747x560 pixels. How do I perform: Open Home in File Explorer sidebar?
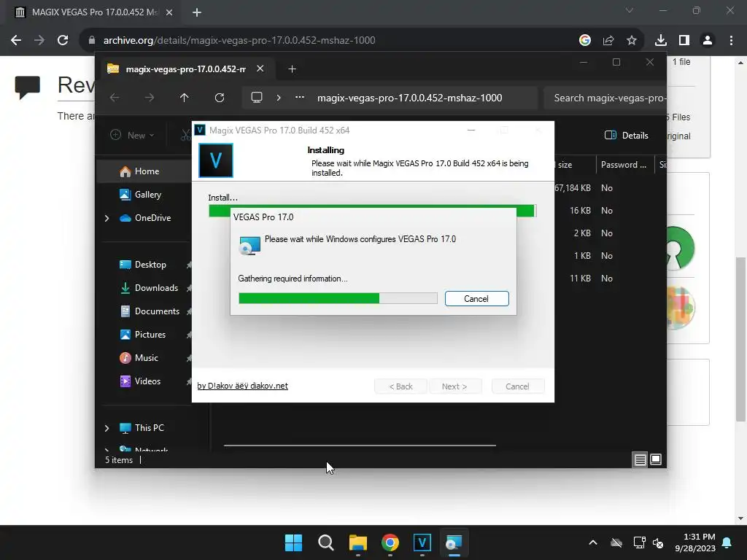coord(147,171)
